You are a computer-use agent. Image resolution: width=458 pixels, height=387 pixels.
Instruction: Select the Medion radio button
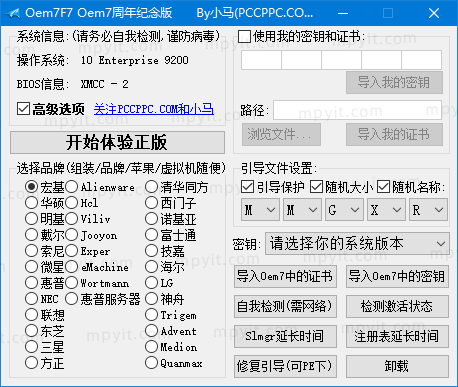(151, 347)
